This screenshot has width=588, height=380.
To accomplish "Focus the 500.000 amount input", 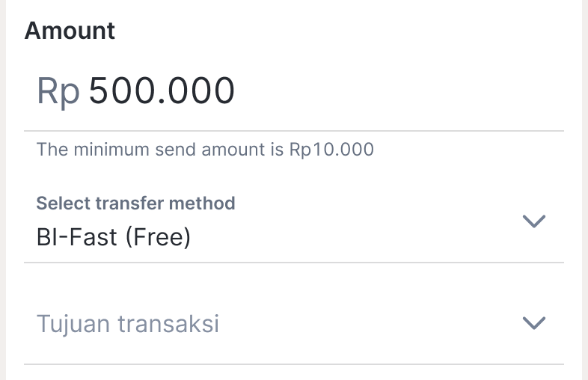I will pos(162,92).
